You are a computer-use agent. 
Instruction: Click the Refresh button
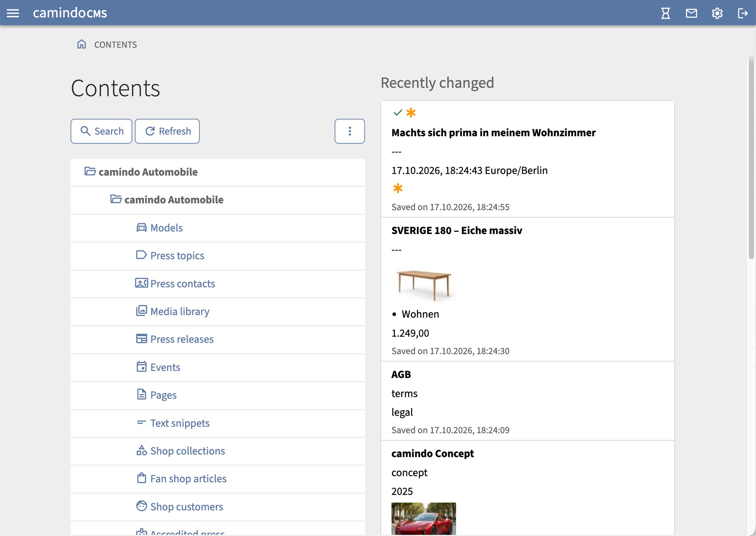click(167, 131)
